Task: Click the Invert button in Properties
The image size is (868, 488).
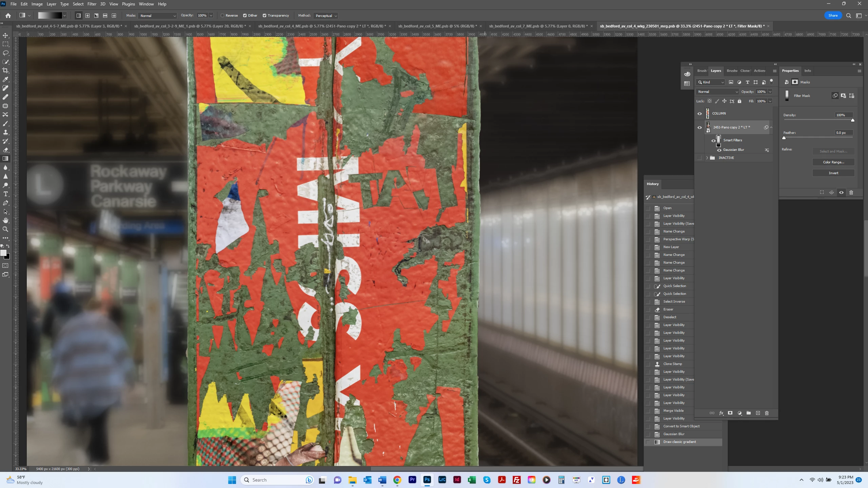Action: pyautogui.click(x=833, y=173)
